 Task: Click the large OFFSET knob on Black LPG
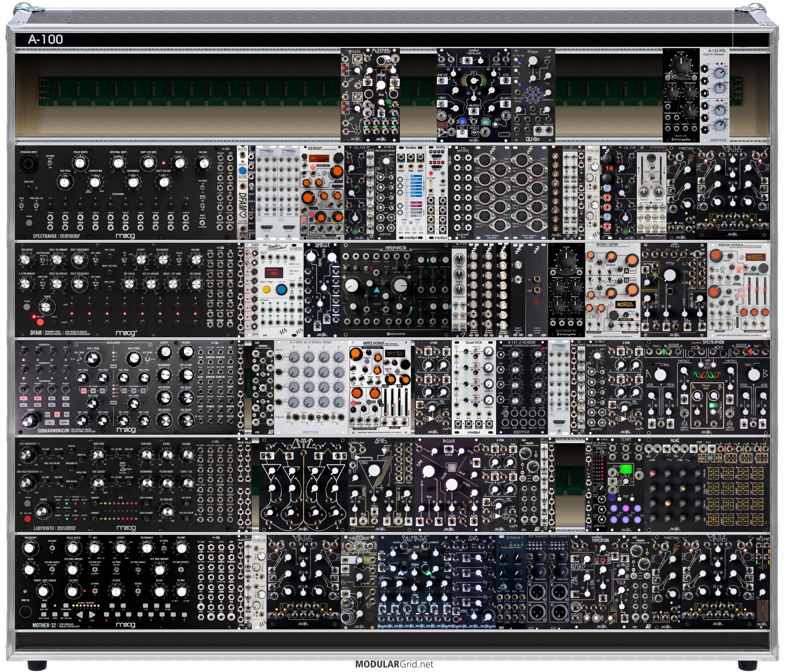pos(681,66)
